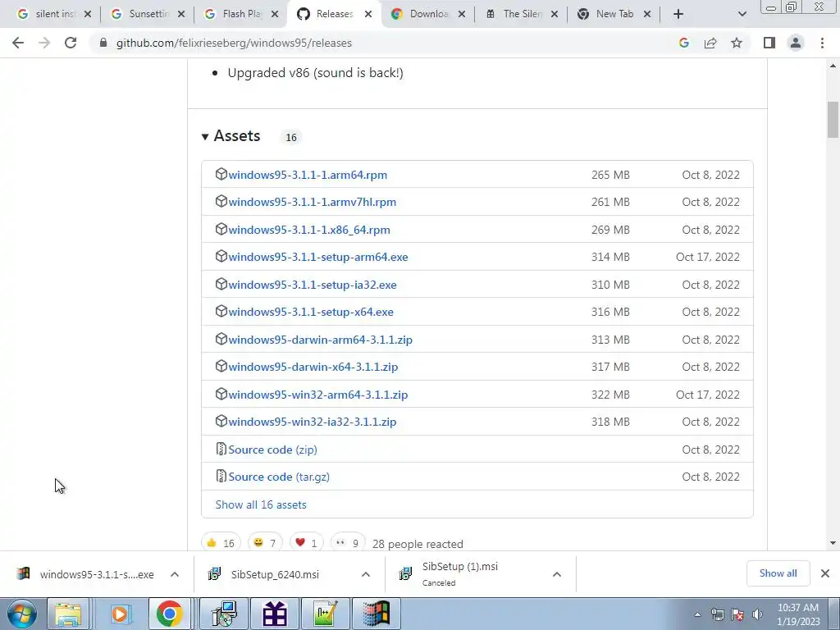Open downloaded windows95-3.1.1 exe file
Image resolution: width=840 pixels, height=630 pixels.
(85, 574)
